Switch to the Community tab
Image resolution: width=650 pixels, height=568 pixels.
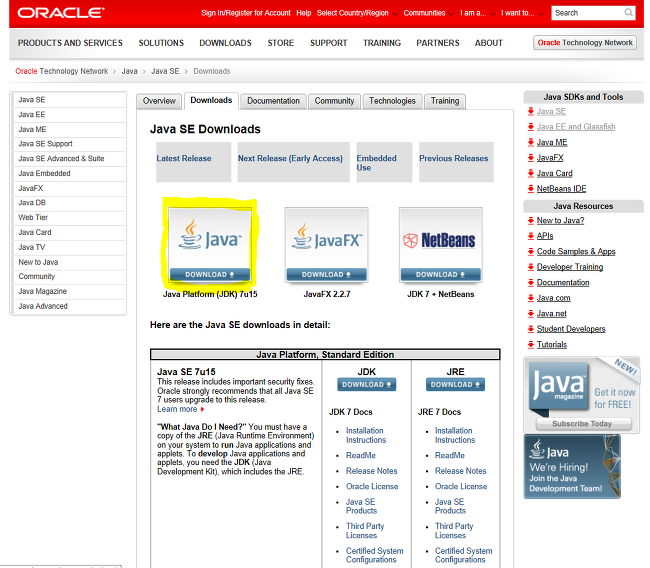334,101
